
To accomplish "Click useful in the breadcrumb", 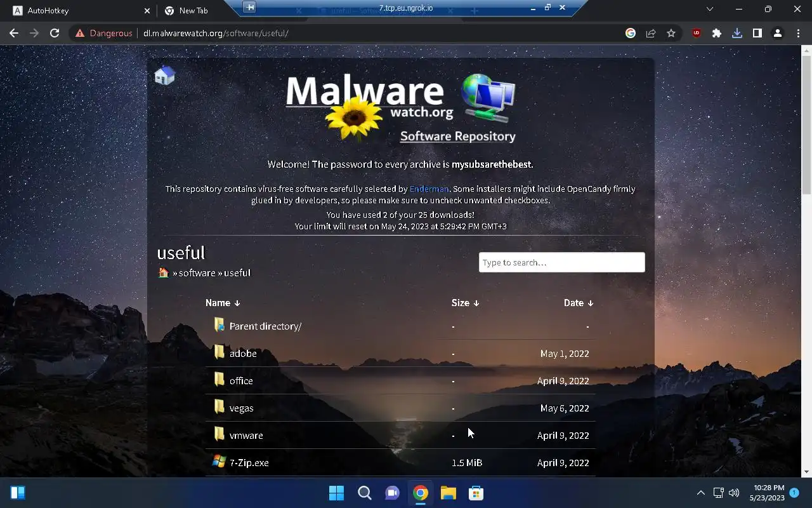I will point(237,272).
